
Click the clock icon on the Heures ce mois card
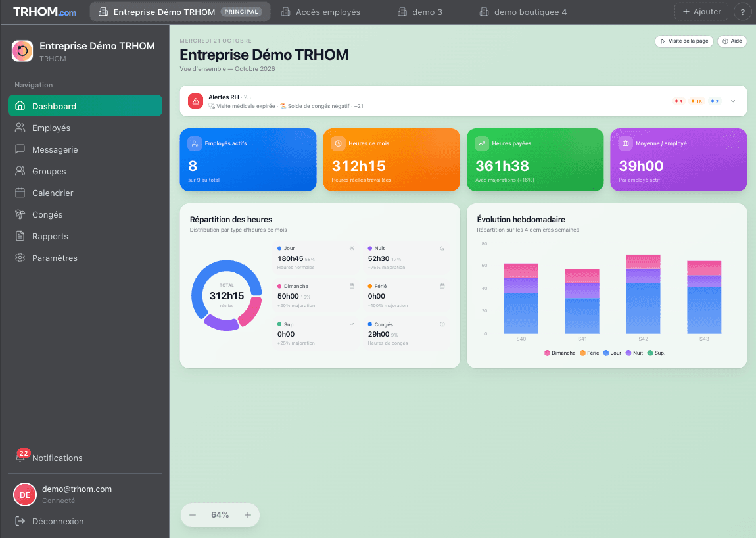click(x=339, y=143)
